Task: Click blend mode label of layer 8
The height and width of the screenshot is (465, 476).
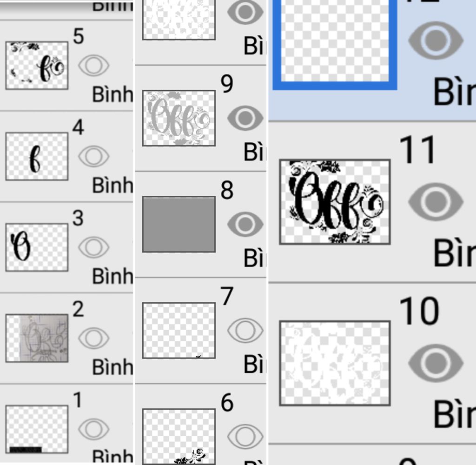Action: click(x=254, y=258)
